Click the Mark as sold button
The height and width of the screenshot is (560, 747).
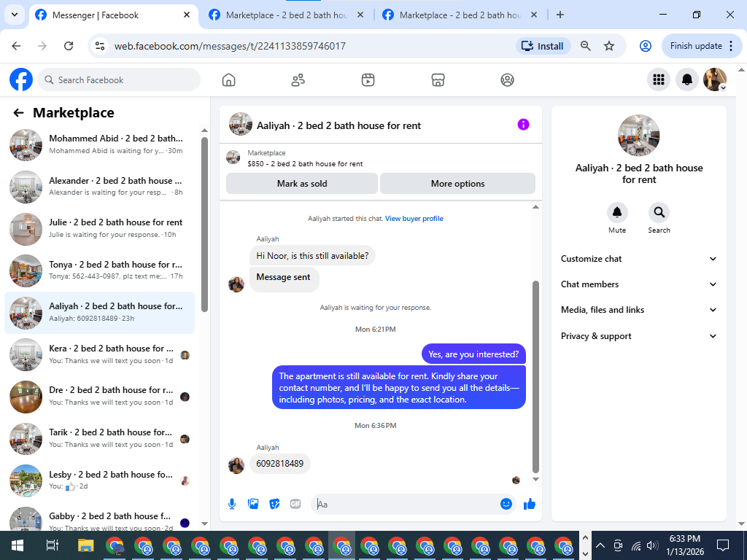[x=302, y=183]
